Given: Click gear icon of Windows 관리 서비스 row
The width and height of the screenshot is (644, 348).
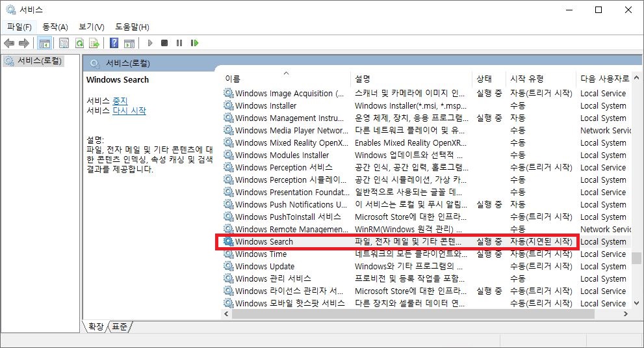Looking at the screenshot, I should pos(228,278).
